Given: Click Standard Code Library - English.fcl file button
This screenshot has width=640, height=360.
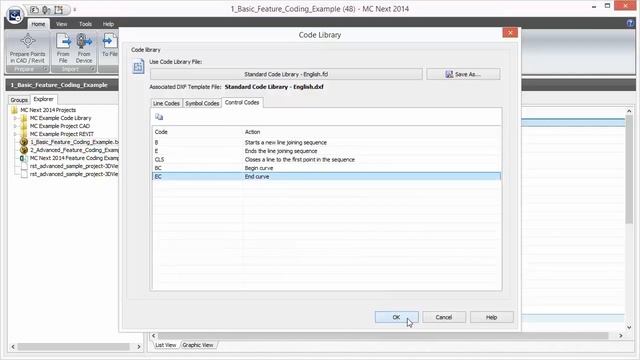Looking at the screenshot, I should pos(286,74).
